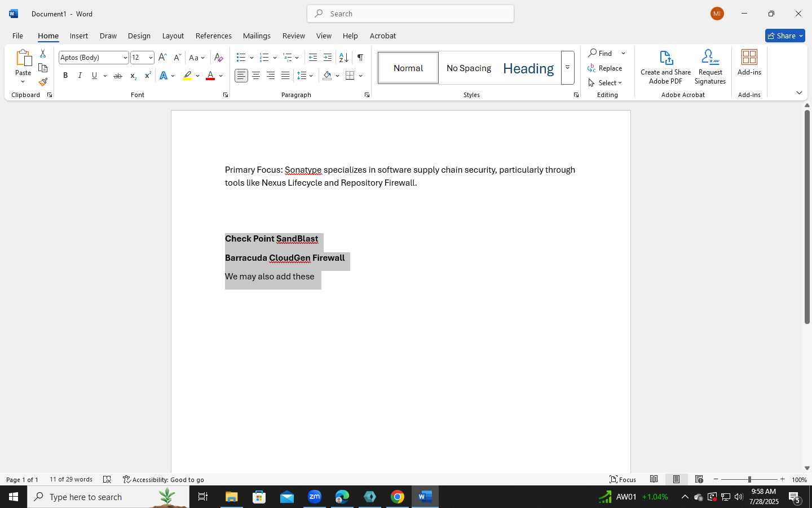Clear all formatting with the eraser A icon
This screenshot has width=812, height=508.
pyautogui.click(x=219, y=58)
